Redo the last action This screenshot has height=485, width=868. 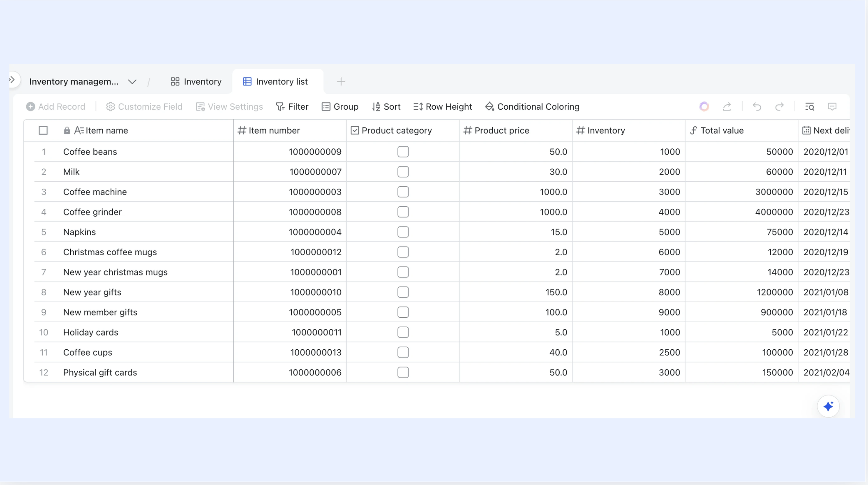pos(780,107)
